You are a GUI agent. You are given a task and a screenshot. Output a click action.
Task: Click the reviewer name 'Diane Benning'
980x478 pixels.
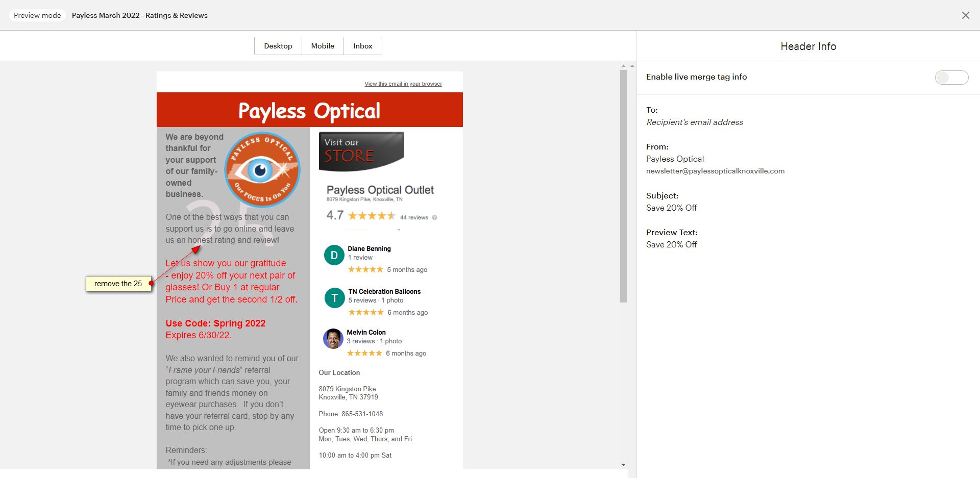369,249
